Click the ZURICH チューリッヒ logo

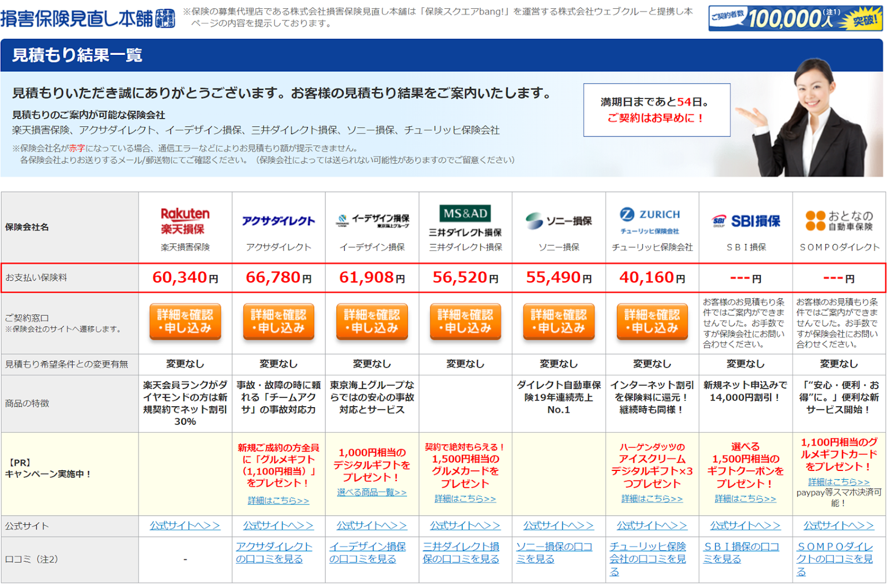pos(650,221)
